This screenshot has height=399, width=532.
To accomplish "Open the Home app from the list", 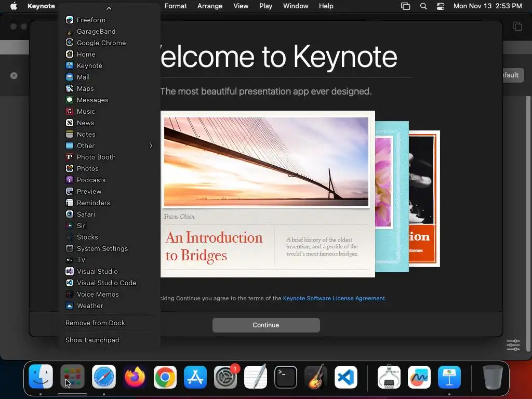I will (x=109, y=54).
